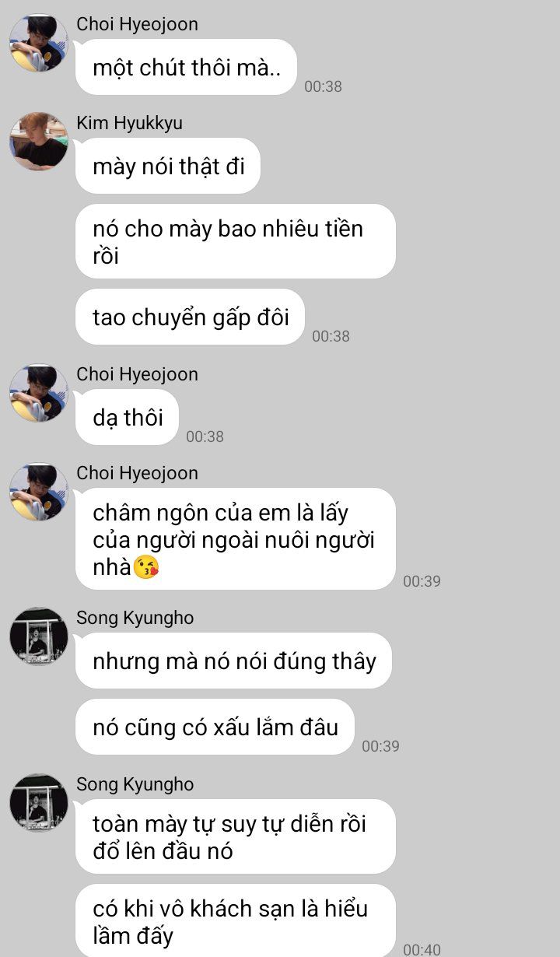Tap the "có khi vô khách sạn" message
This screenshot has width=560, height=957.
coord(236,921)
